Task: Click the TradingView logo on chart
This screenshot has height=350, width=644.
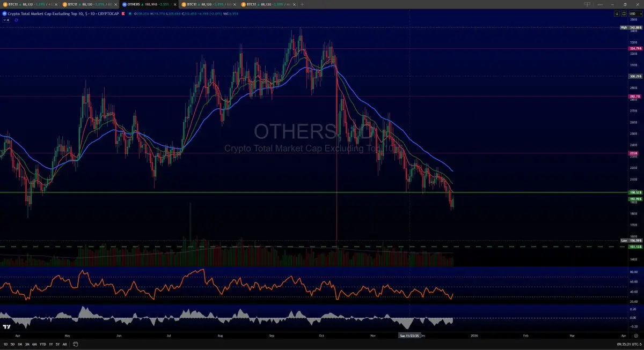Action: click(6, 326)
